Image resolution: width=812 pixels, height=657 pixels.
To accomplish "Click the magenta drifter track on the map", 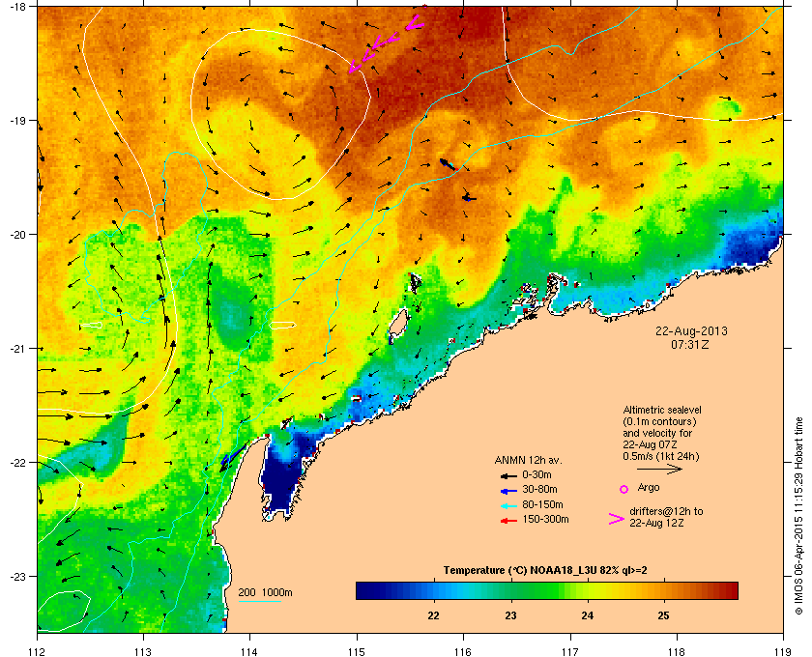I will pos(386,44).
